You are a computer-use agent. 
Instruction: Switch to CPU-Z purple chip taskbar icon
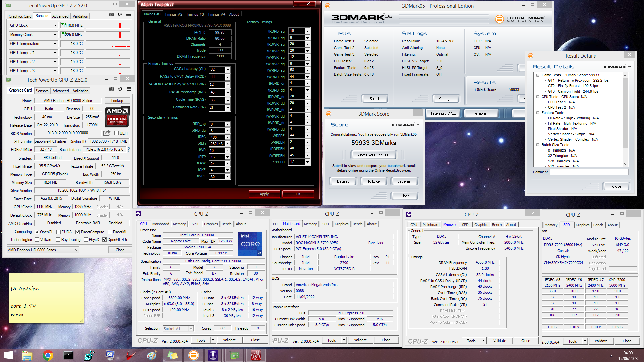click(213, 355)
